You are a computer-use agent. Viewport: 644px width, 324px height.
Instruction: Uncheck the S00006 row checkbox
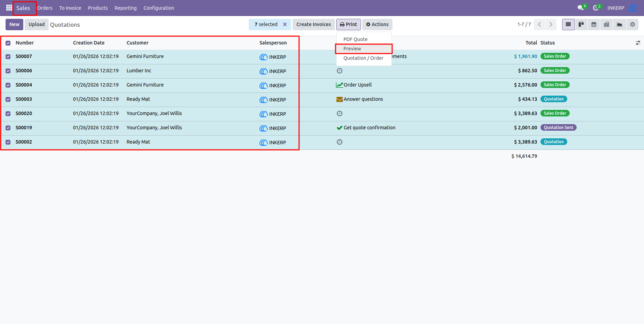8,71
